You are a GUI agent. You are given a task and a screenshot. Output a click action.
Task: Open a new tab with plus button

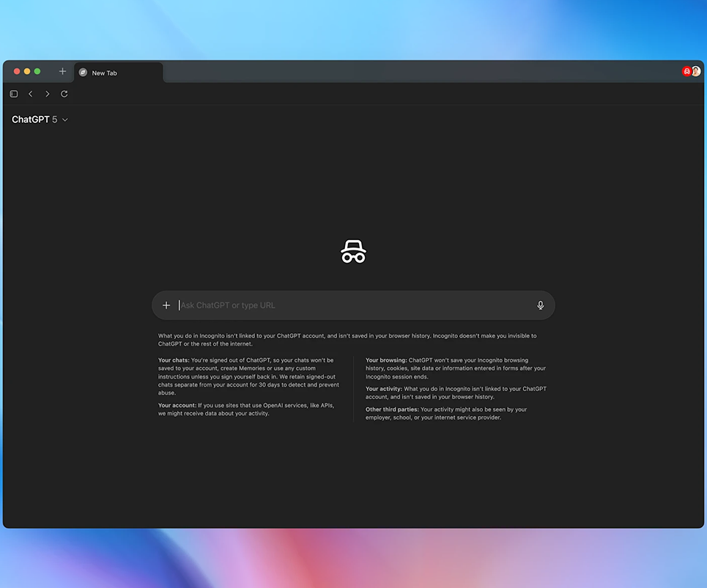click(62, 72)
